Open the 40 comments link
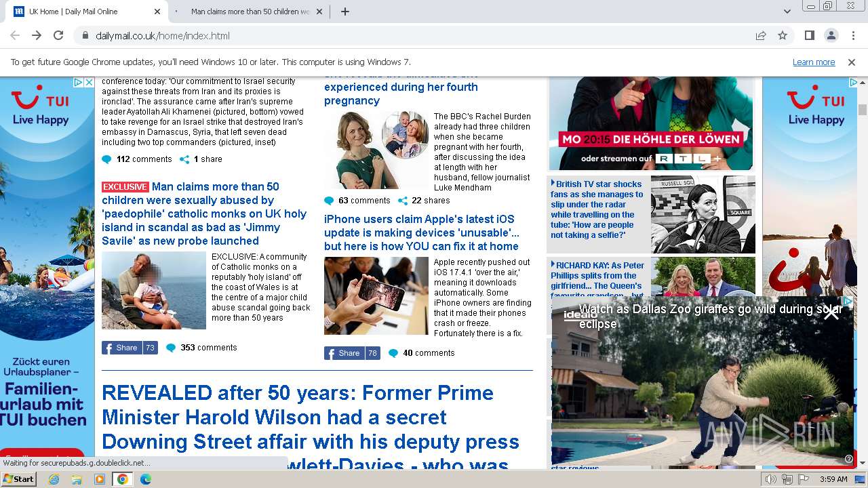 coord(429,353)
